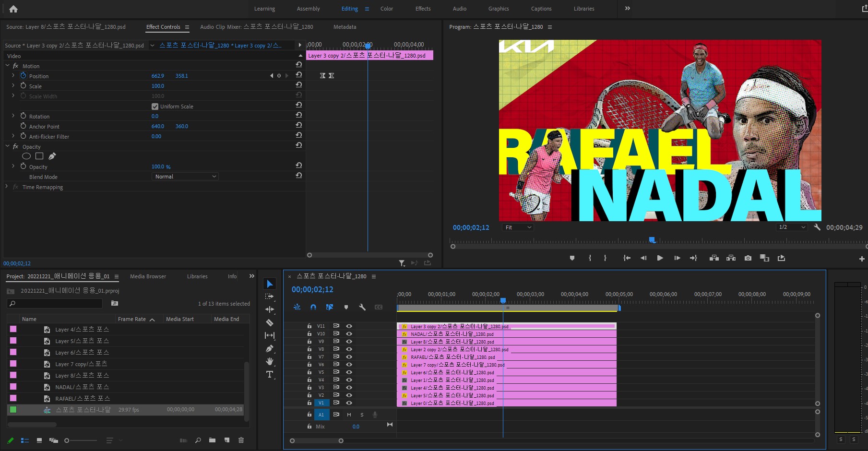Mute audio track A1
868x451 pixels.
[x=349, y=415]
